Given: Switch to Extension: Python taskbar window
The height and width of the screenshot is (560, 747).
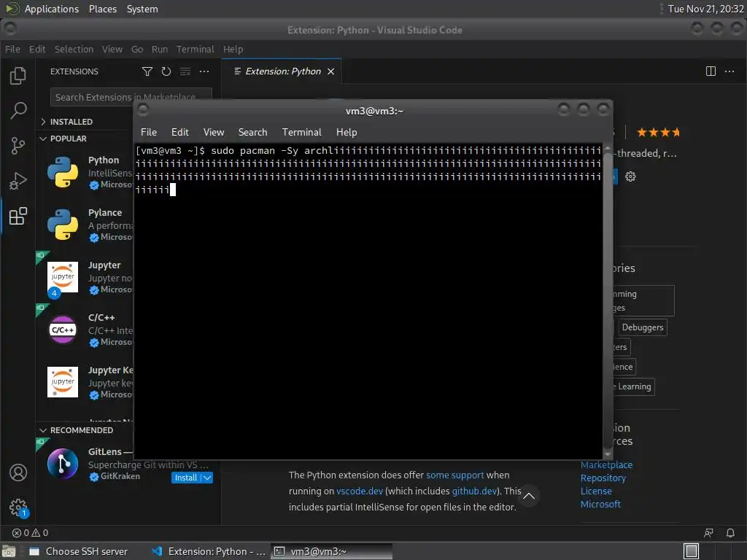Looking at the screenshot, I should (x=209, y=551).
